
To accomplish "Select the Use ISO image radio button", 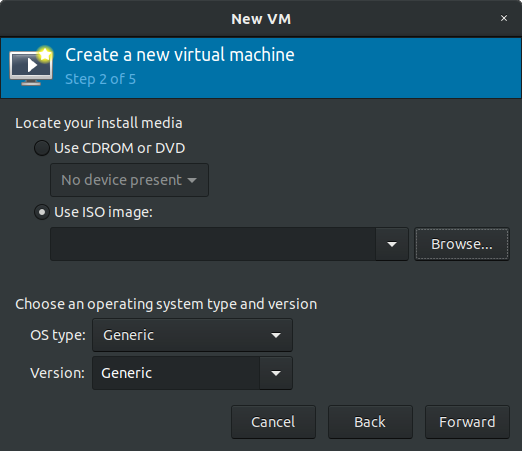I will click(x=42, y=212).
